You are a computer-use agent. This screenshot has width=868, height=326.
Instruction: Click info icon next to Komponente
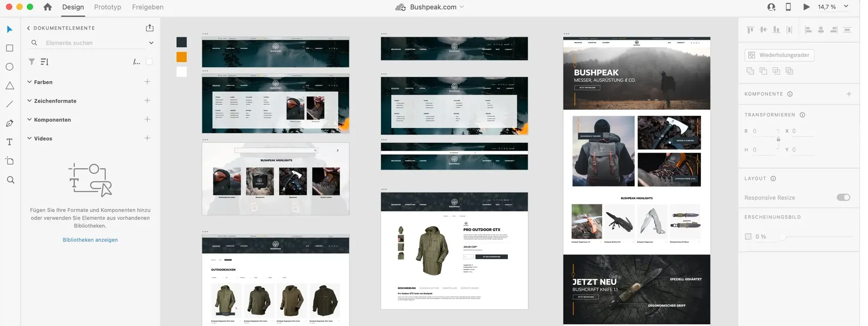click(x=790, y=94)
